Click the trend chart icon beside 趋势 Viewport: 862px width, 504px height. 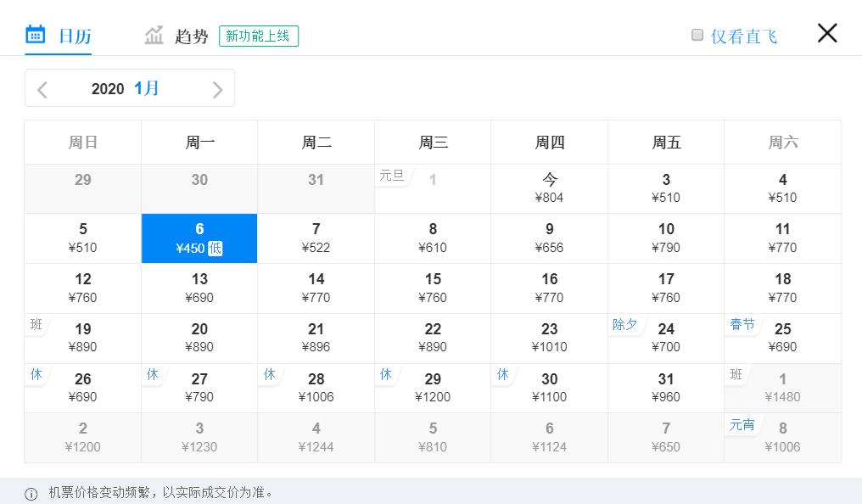(x=154, y=34)
